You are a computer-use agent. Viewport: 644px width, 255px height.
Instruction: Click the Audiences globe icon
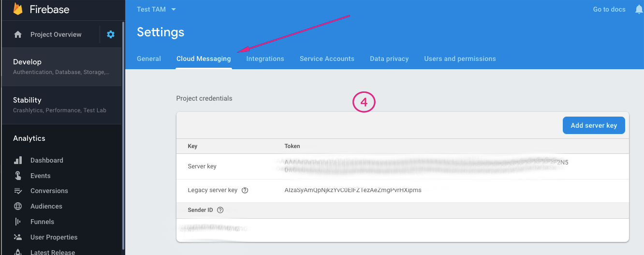point(18,206)
